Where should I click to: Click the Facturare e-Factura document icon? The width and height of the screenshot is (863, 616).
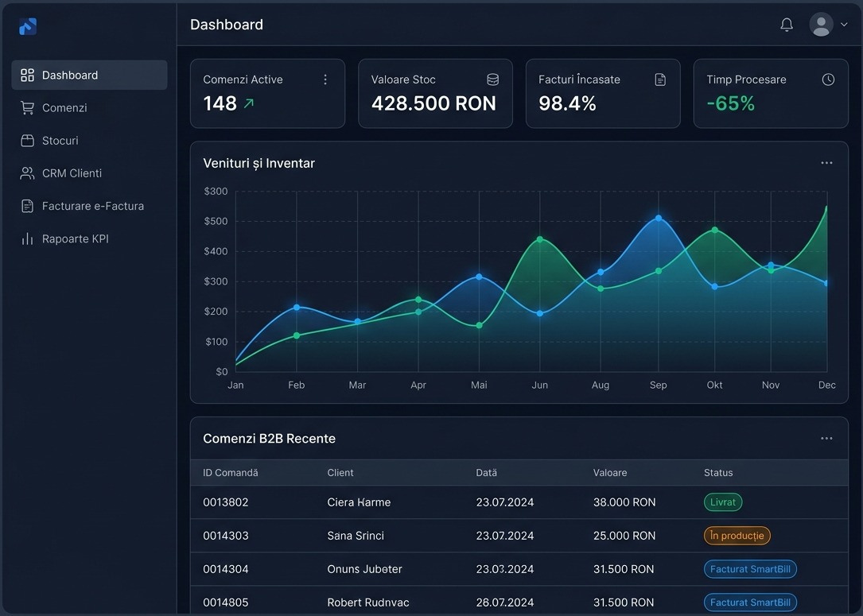coord(27,206)
